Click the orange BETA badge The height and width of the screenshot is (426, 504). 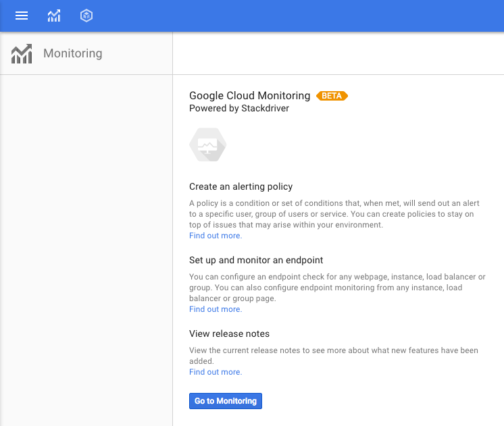pos(332,96)
